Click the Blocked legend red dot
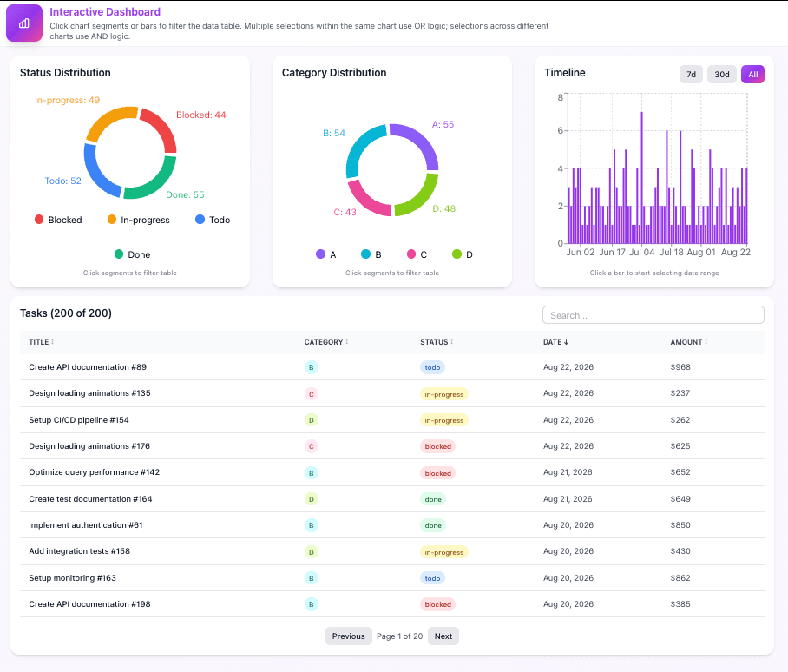 [39, 220]
